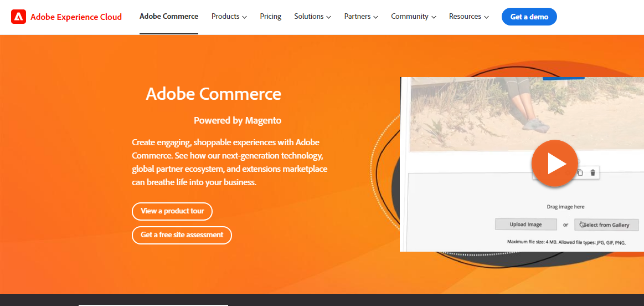Click the Powered by Magento text

point(238,120)
